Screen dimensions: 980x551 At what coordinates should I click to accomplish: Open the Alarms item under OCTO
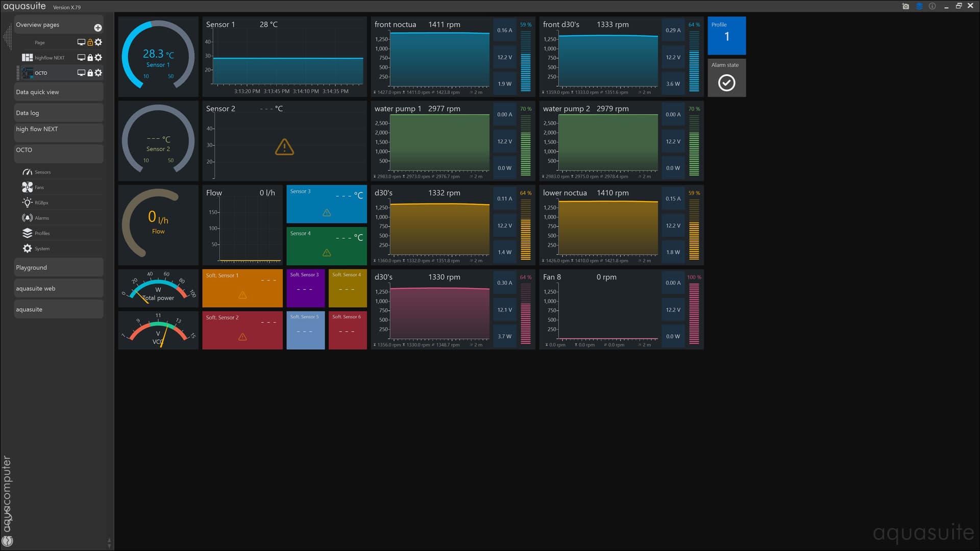coord(42,218)
